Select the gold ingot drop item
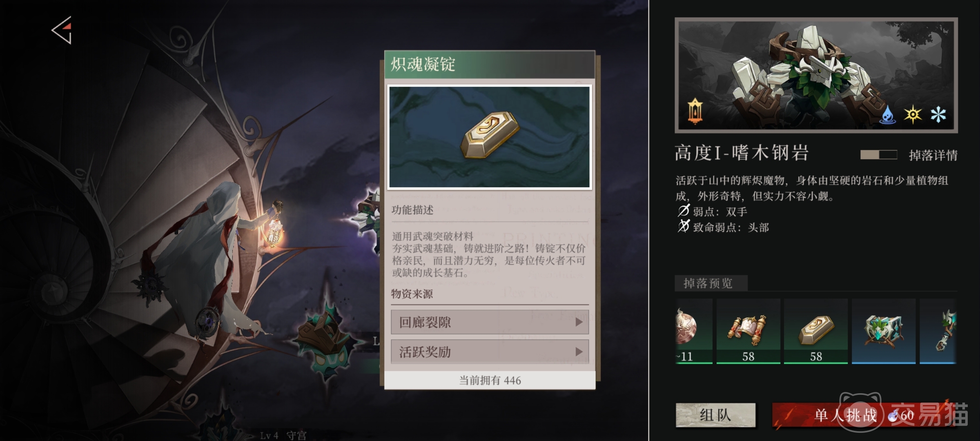The image size is (980, 441). pos(816,331)
